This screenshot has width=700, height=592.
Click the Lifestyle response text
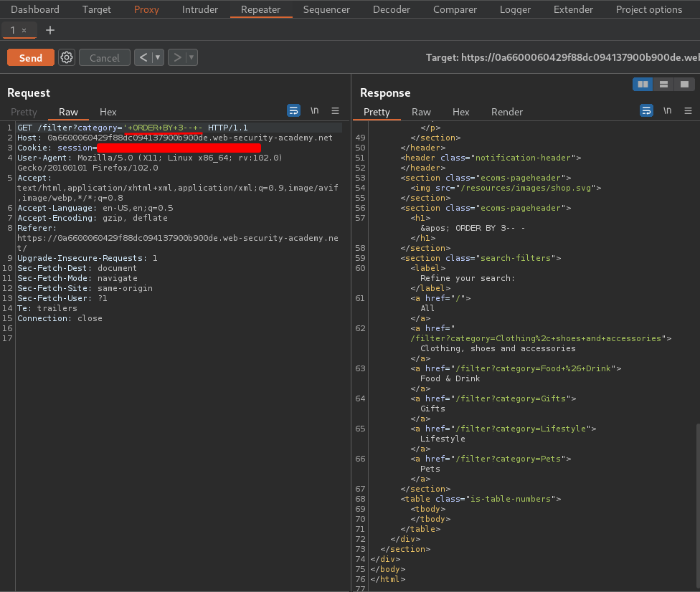click(443, 439)
